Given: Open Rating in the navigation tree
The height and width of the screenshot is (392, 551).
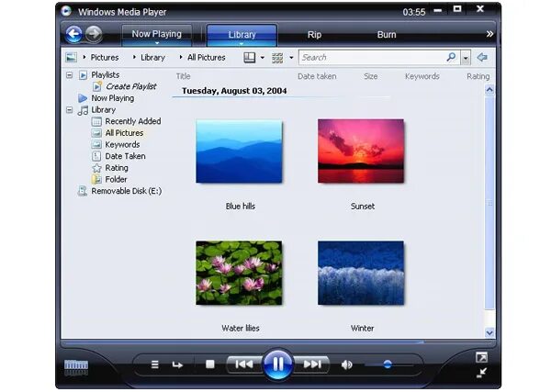Looking at the screenshot, I should pos(117,168).
